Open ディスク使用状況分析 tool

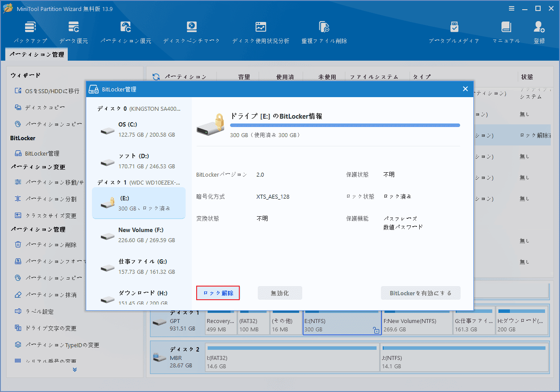[261, 33]
